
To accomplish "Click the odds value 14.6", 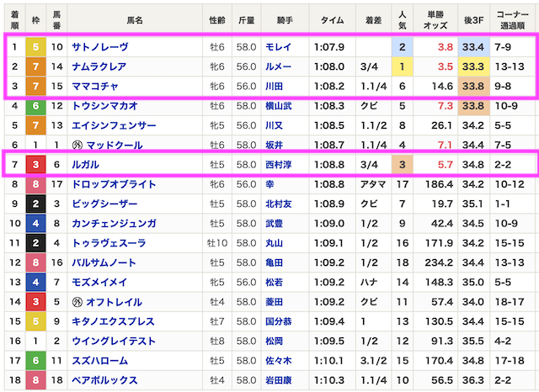I will coord(442,86).
